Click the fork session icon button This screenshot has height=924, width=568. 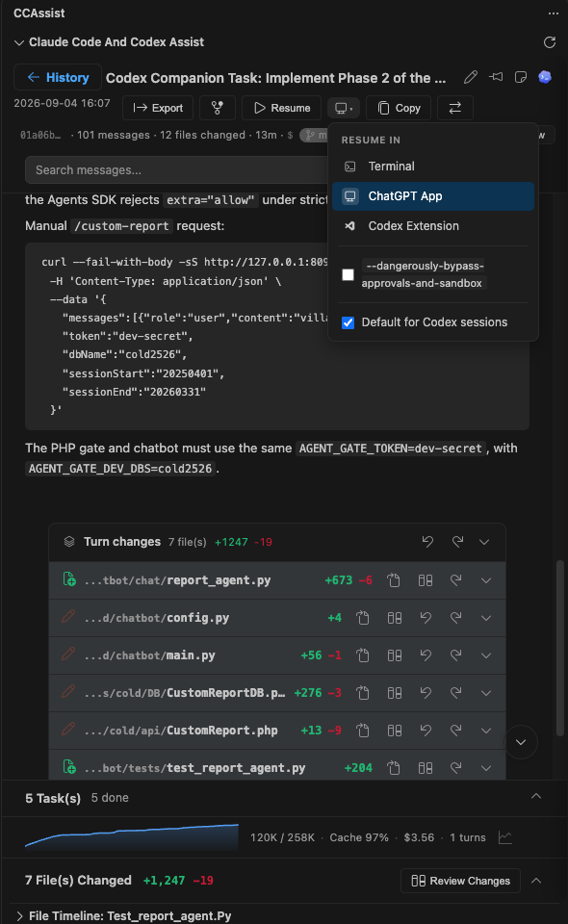218,108
